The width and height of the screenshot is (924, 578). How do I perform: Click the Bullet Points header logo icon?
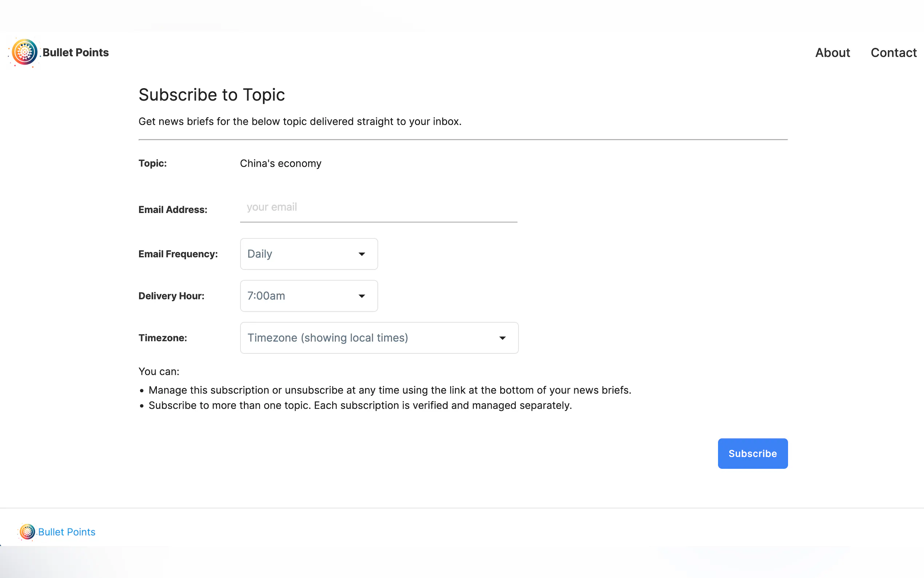pos(24,52)
